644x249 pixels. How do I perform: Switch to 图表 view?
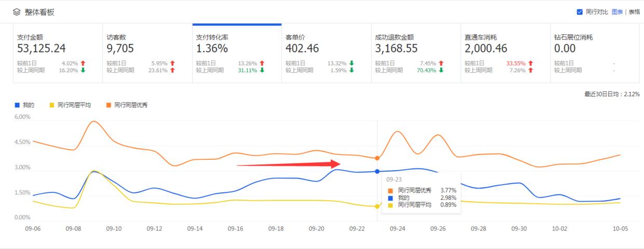point(617,12)
